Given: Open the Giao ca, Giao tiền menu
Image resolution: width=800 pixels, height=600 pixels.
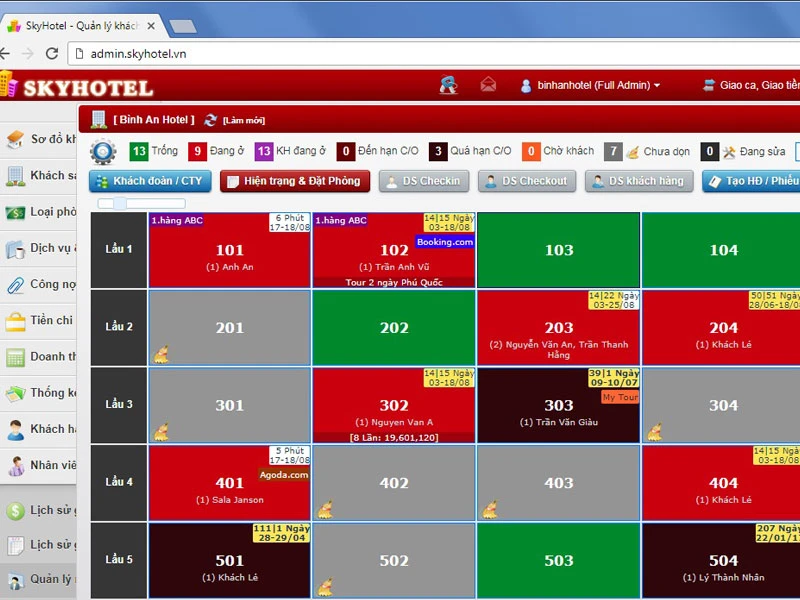Looking at the screenshot, I should (752, 86).
